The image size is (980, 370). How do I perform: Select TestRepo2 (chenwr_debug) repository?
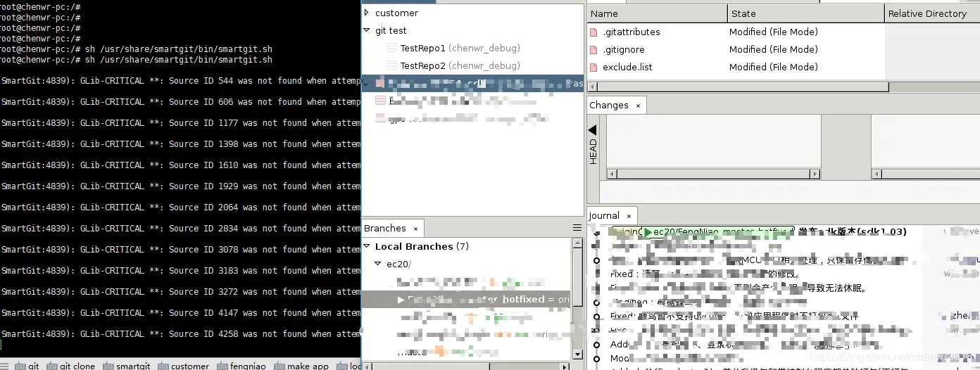460,66
